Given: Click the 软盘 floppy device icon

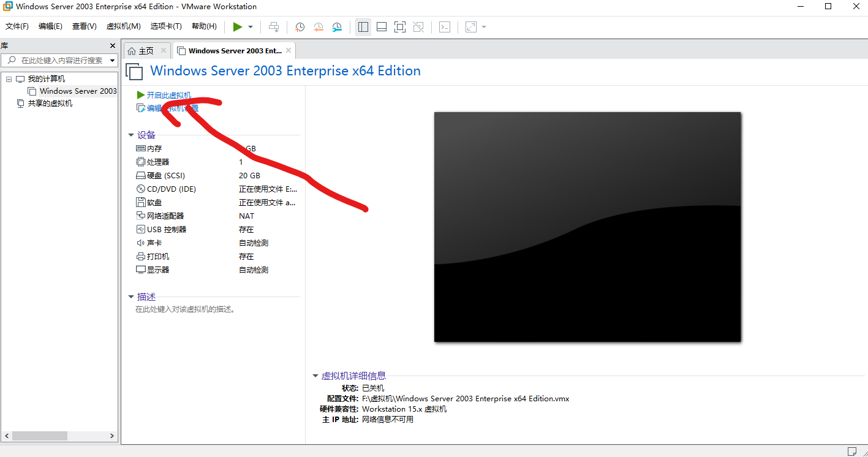Looking at the screenshot, I should tap(141, 203).
